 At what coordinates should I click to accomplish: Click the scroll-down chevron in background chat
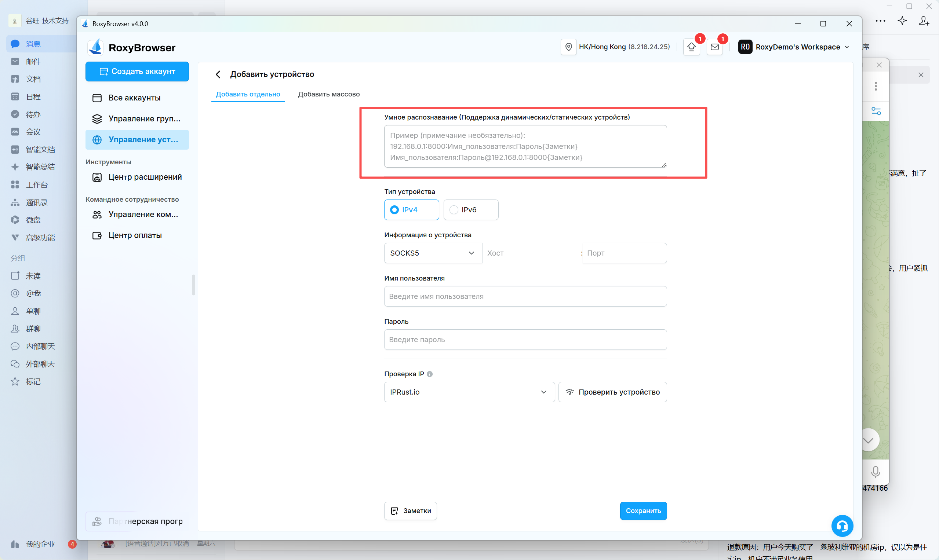(869, 440)
